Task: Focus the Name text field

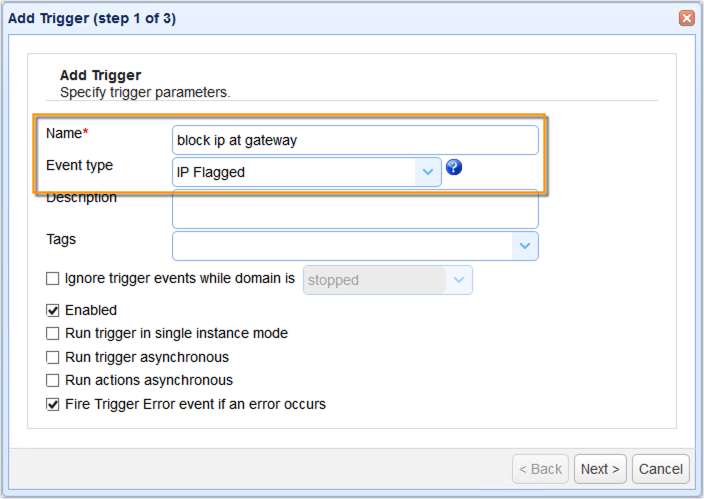Action: pyautogui.click(x=355, y=140)
